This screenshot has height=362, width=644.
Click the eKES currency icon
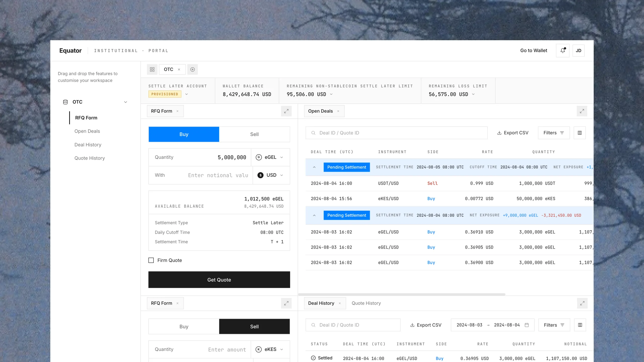(259, 349)
